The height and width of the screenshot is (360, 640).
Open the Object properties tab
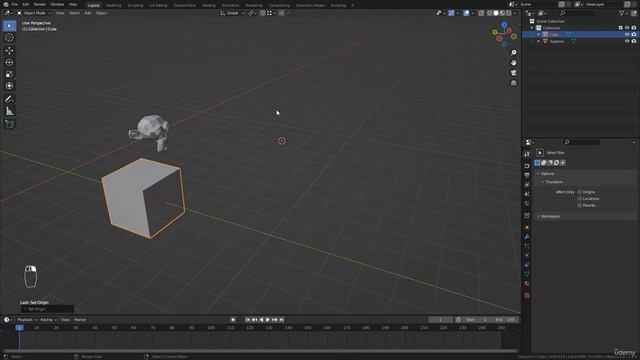pos(527,227)
